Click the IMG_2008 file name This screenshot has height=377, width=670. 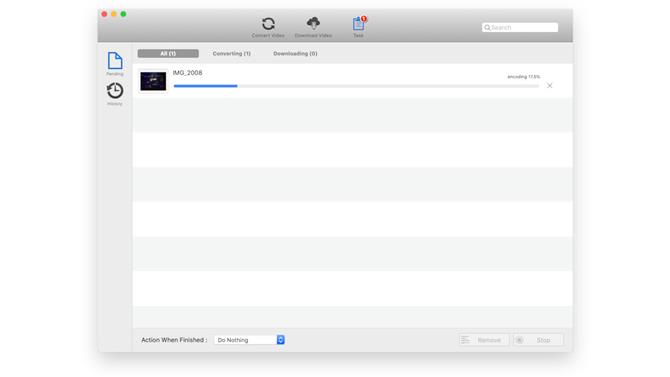tap(188, 73)
